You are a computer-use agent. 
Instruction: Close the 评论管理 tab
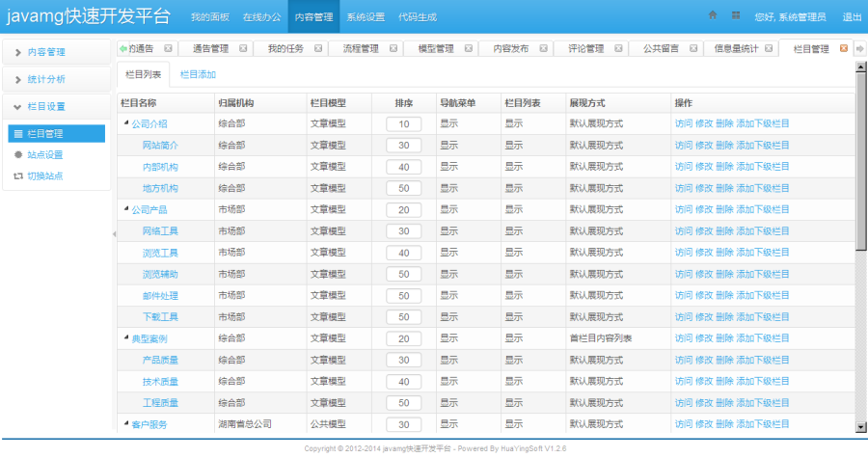point(618,48)
